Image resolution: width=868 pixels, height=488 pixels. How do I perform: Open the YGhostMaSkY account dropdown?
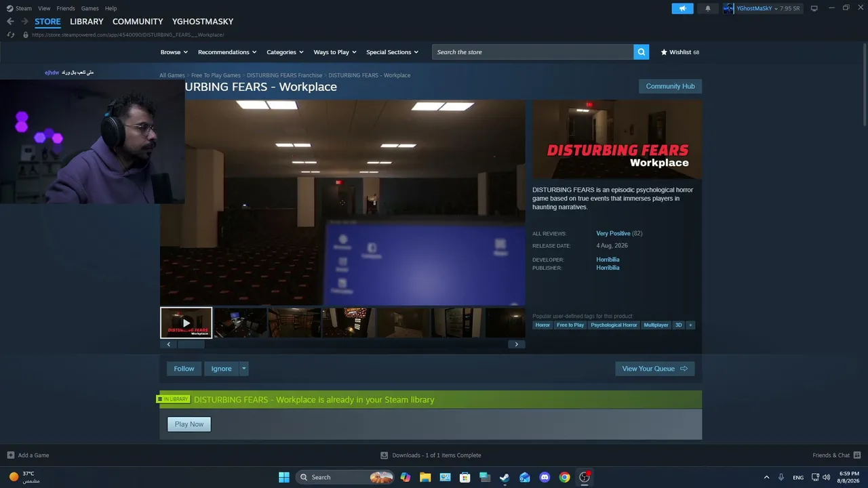pos(762,8)
